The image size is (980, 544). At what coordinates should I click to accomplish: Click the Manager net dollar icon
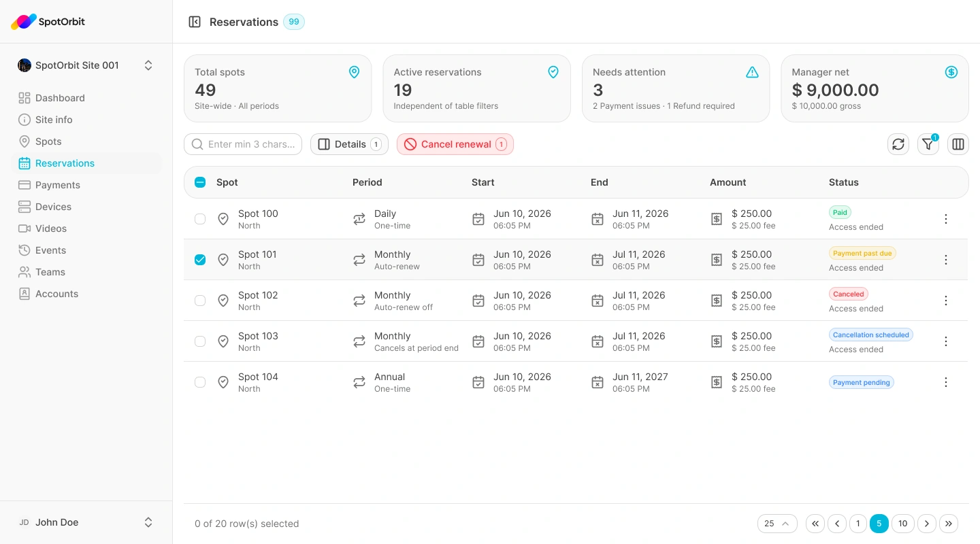[x=951, y=72]
